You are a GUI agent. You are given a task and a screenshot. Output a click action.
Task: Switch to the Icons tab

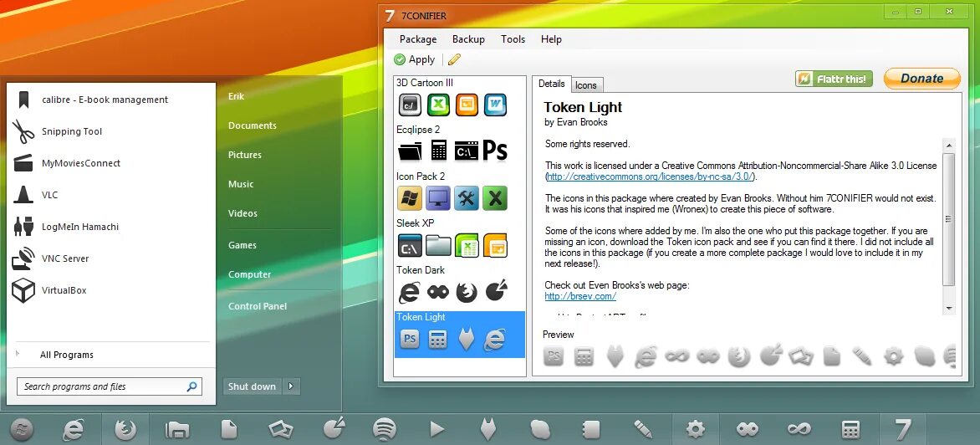point(585,85)
